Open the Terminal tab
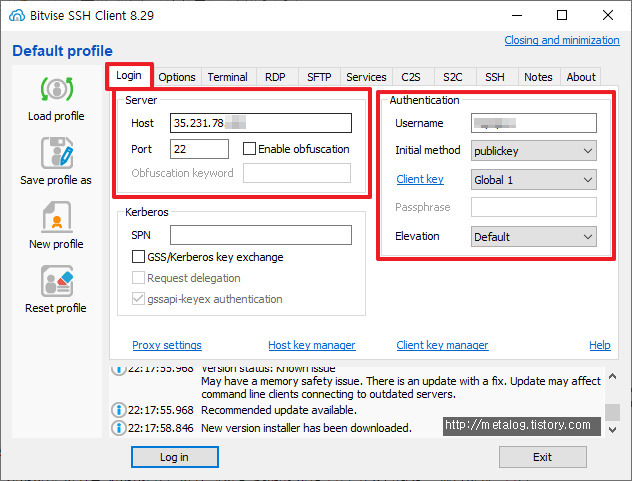This screenshot has height=481, width=632. [227, 77]
